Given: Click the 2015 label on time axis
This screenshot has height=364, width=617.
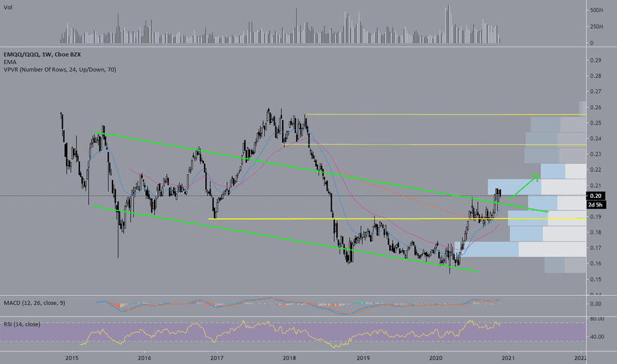Looking at the screenshot, I should coord(71,357).
